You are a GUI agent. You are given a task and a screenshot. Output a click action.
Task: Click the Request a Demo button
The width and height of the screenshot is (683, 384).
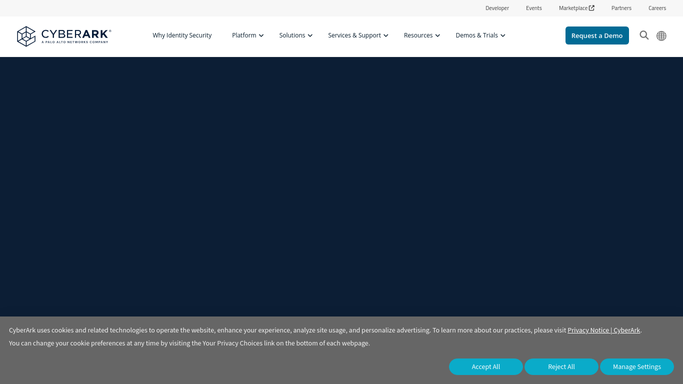(597, 35)
